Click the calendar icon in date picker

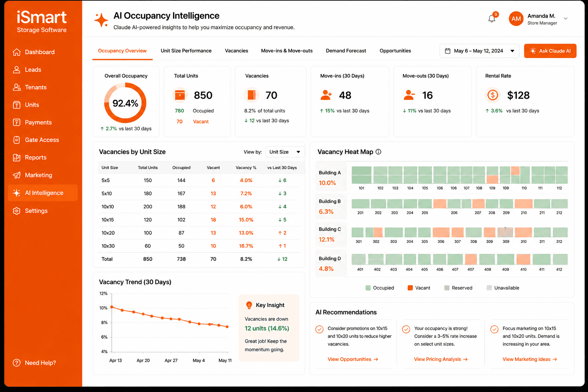tap(448, 51)
